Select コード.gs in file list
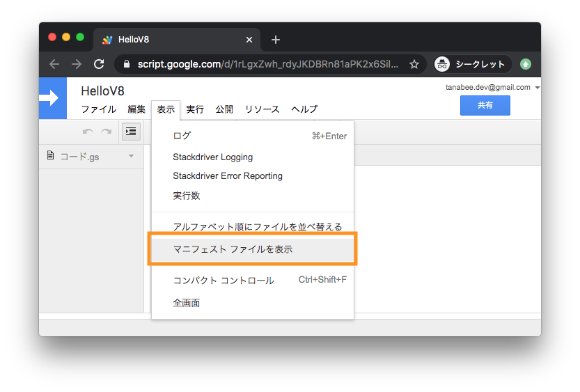This screenshot has width=580, height=392. pyautogui.click(x=91, y=157)
